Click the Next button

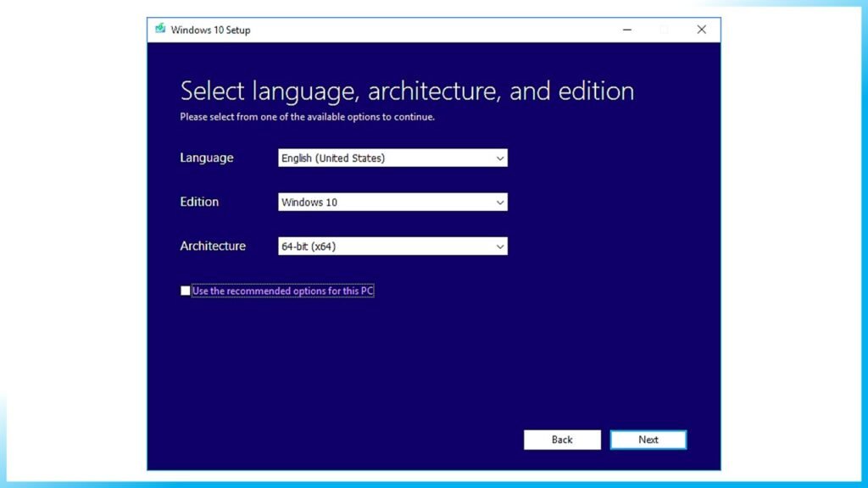click(x=648, y=440)
